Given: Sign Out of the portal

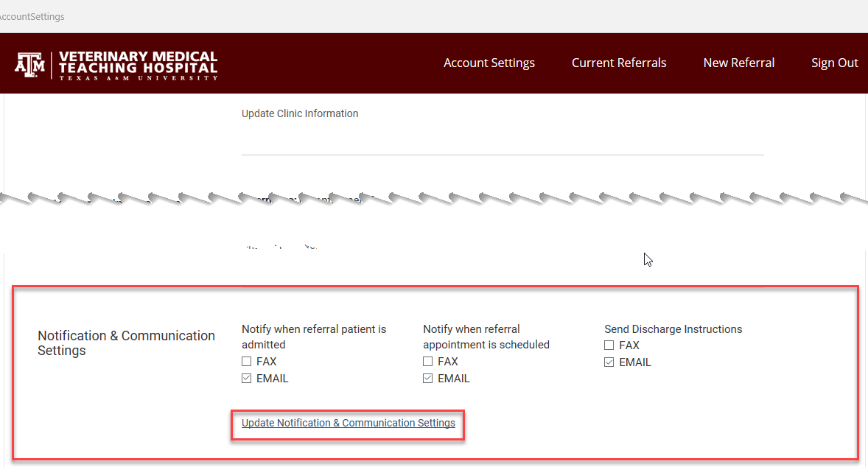Looking at the screenshot, I should click(x=834, y=63).
